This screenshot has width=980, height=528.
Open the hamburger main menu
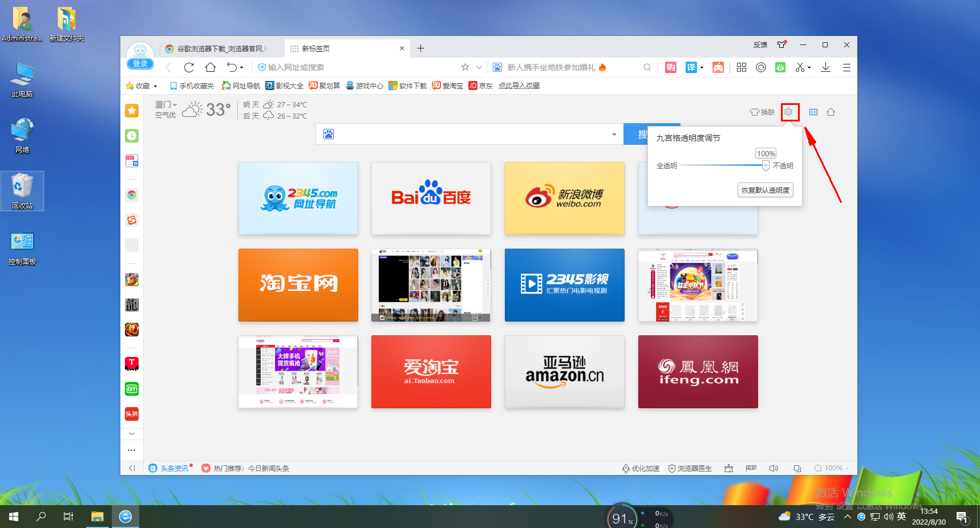pos(847,67)
